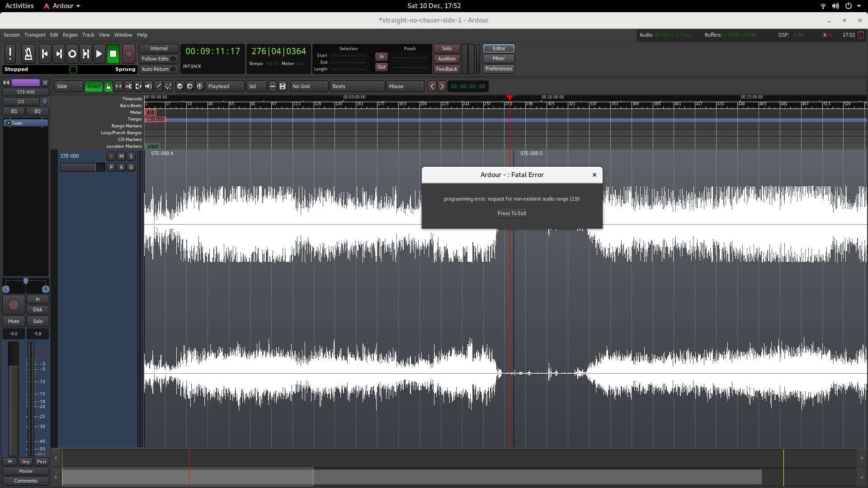Click the zoom out magnifier icon

coord(180,86)
